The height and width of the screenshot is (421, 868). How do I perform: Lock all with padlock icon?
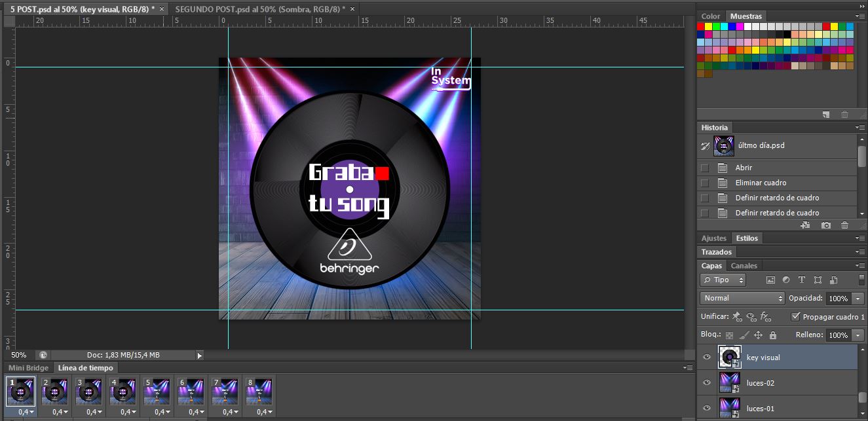772,335
